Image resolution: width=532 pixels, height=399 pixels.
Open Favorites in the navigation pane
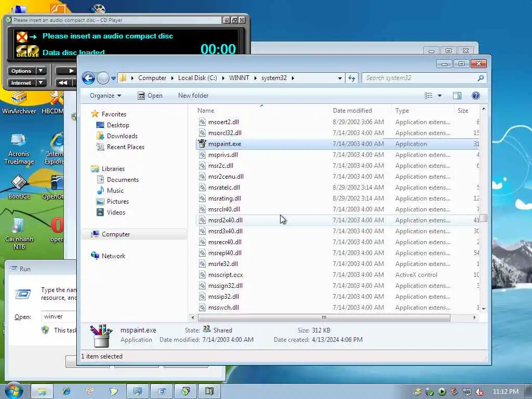coord(114,114)
